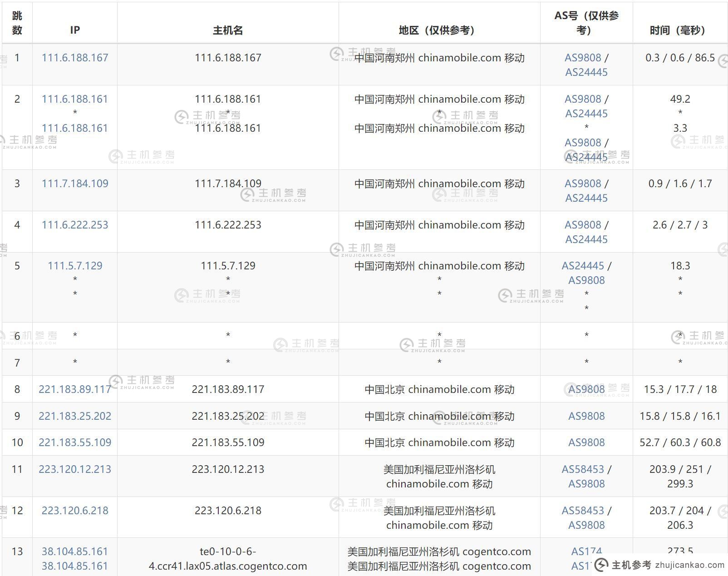Click AS9808 link in hop 10 row
Image resolution: width=728 pixels, height=576 pixels.
586,442
